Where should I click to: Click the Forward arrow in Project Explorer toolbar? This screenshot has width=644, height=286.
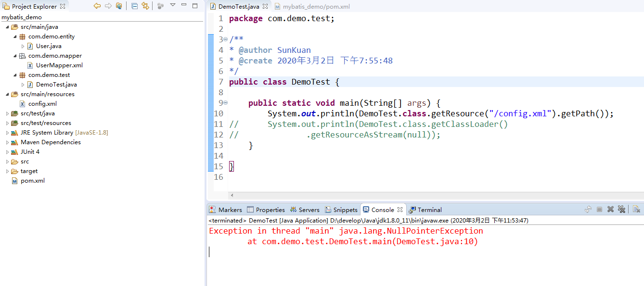click(108, 6)
